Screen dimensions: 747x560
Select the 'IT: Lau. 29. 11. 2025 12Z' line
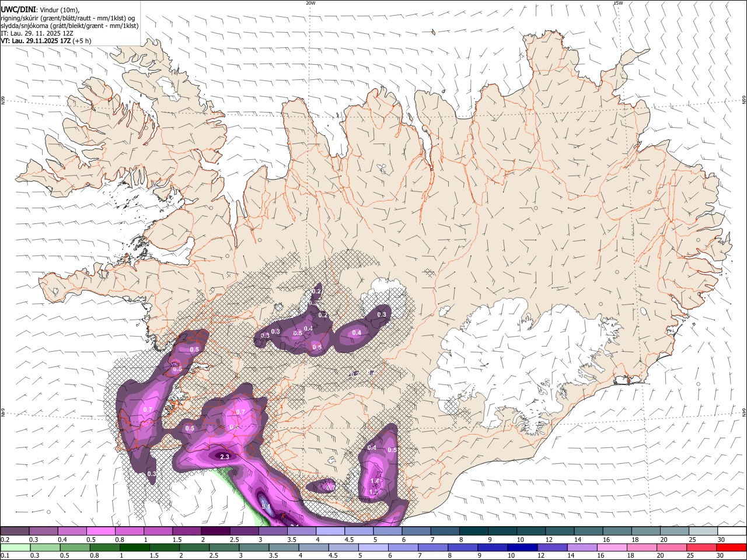coord(37,33)
